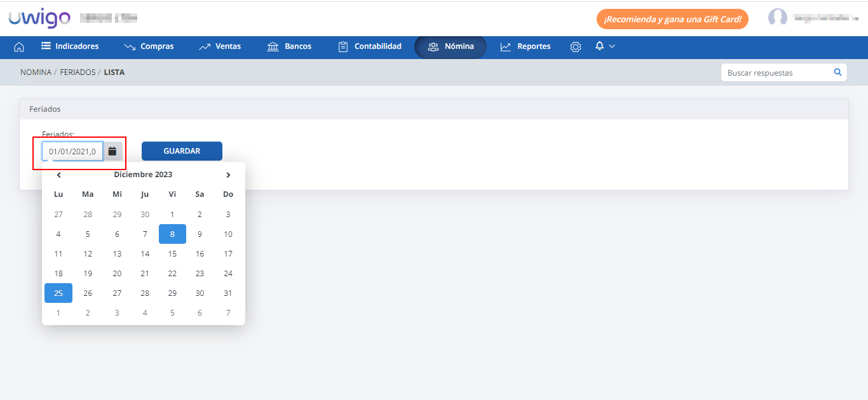Open the Reportes menu

(x=526, y=46)
